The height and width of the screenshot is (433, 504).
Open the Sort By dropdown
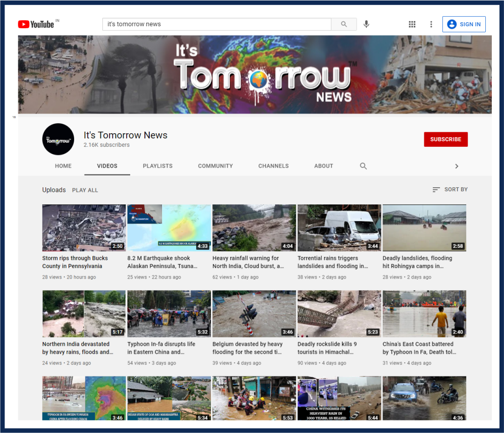450,190
